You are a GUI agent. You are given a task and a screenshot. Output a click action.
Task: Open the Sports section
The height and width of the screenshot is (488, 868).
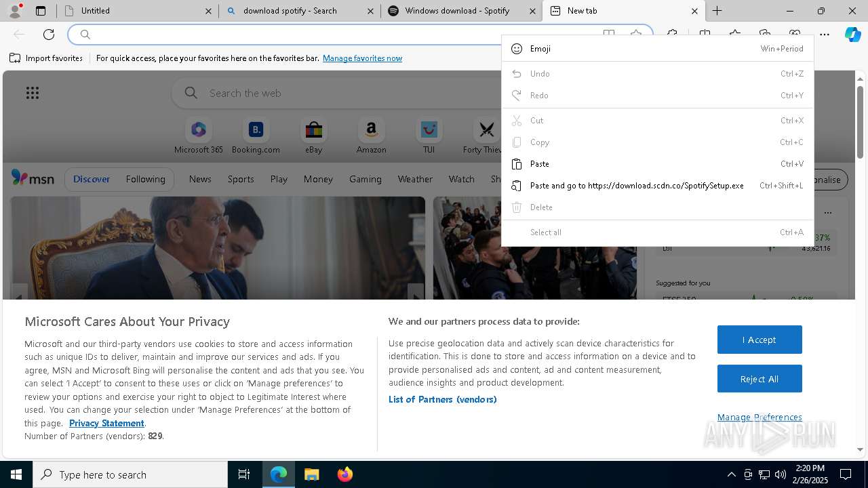(x=241, y=179)
